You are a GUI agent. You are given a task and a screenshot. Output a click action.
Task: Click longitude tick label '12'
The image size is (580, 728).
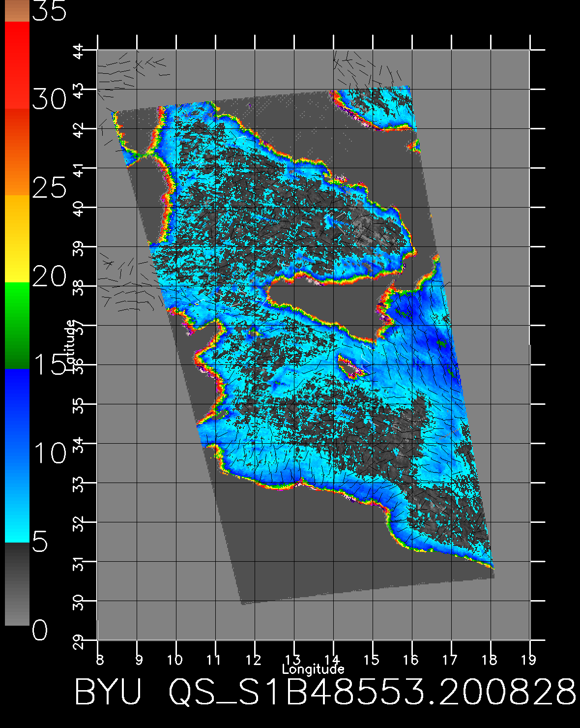(254, 659)
